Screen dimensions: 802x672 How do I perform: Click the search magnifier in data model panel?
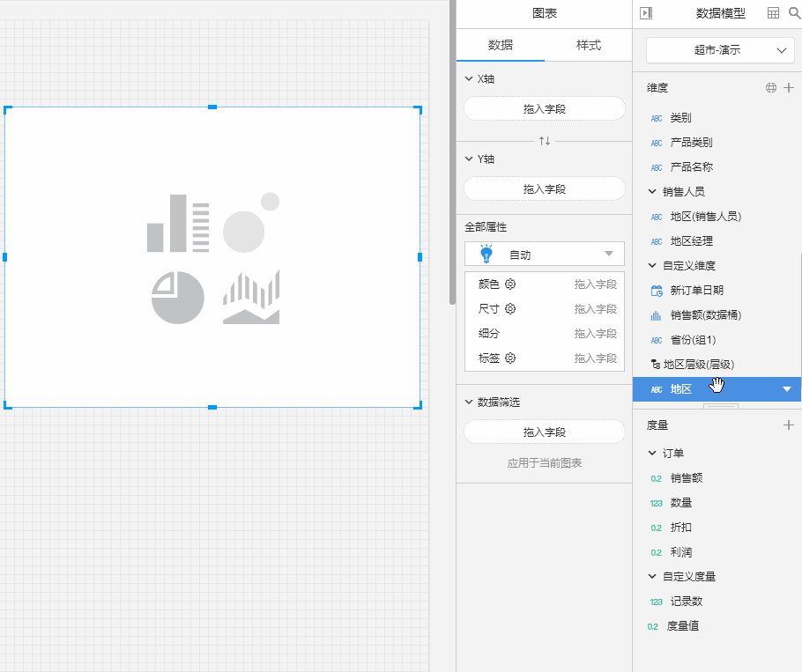pyautogui.click(x=793, y=13)
